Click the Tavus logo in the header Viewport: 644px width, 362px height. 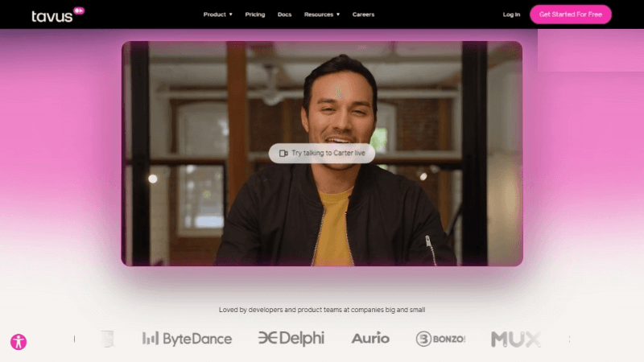coord(52,15)
